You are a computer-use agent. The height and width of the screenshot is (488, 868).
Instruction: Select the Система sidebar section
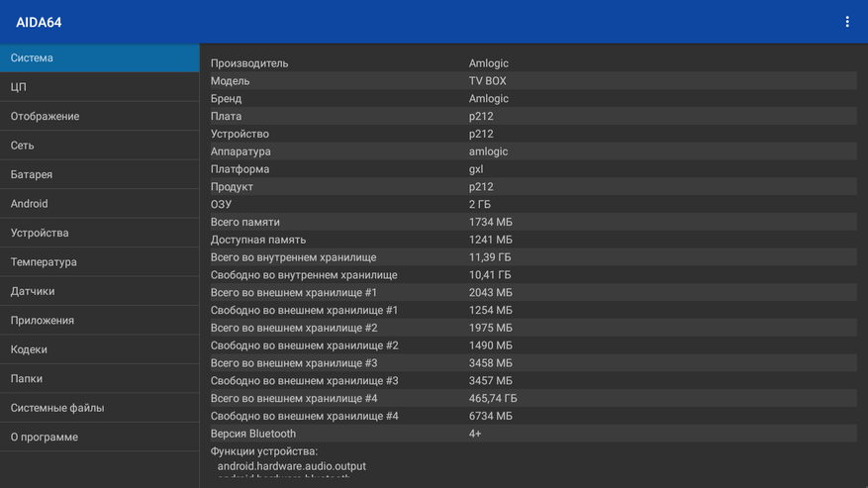point(100,57)
